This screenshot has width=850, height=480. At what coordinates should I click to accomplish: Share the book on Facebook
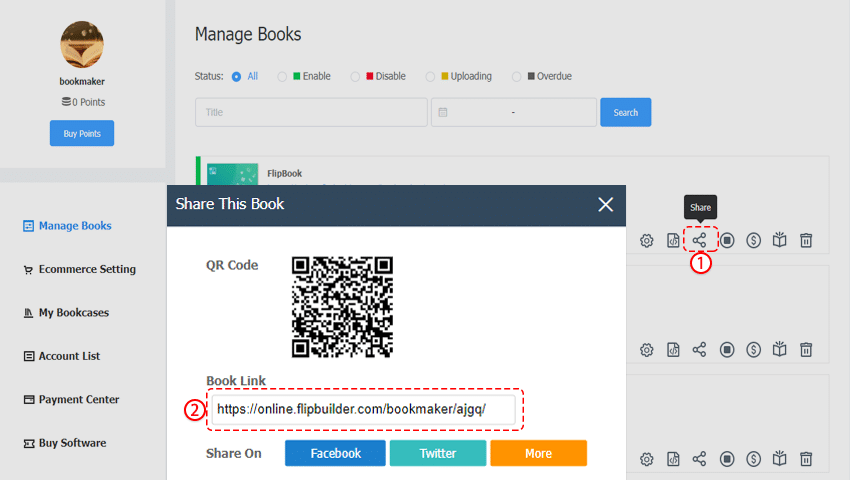pyautogui.click(x=335, y=453)
